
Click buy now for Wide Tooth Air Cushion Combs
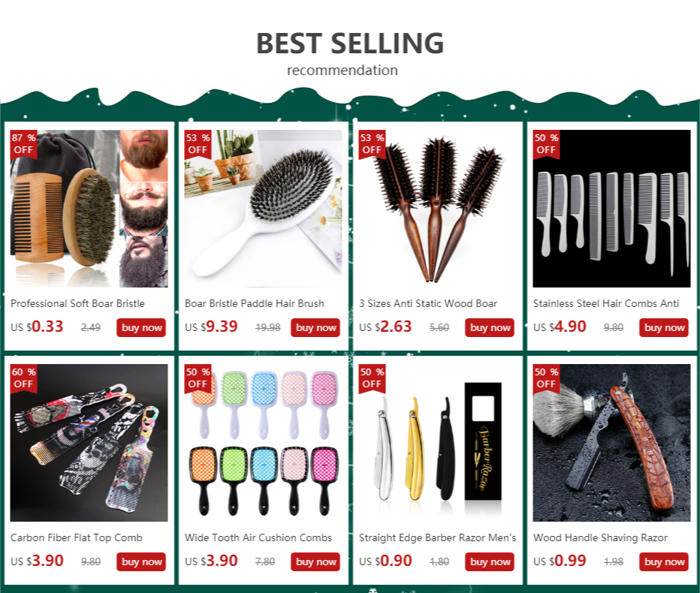[x=315, y=561]
